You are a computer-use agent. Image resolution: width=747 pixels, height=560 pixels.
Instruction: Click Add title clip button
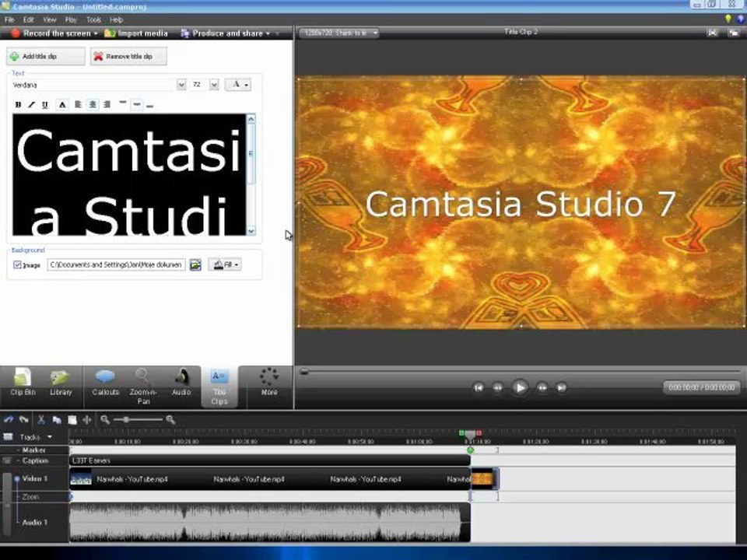[x=46, y=56]
